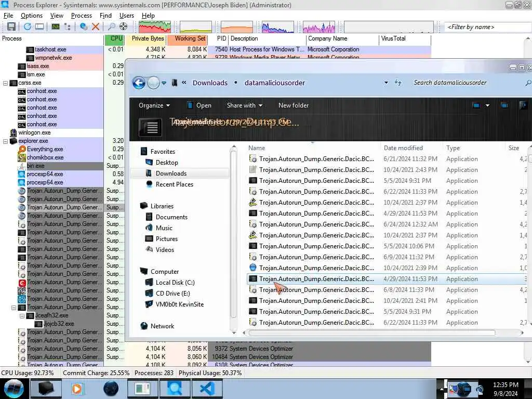Click the Forward arrow in the Explorer window
This screenshot has height=399, width=532.
[x=153, y=83]
